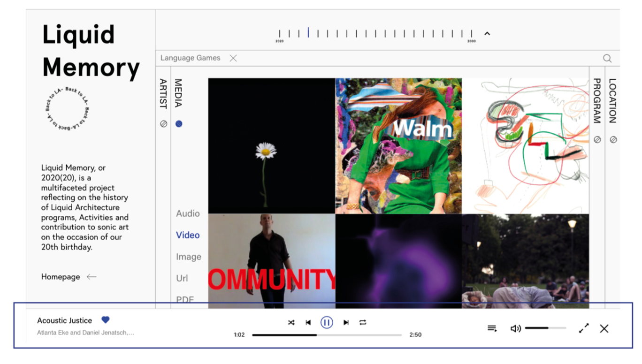642x364 pixels.
Task: Remove the Language Games filter tag
Action: pos(233,58)
